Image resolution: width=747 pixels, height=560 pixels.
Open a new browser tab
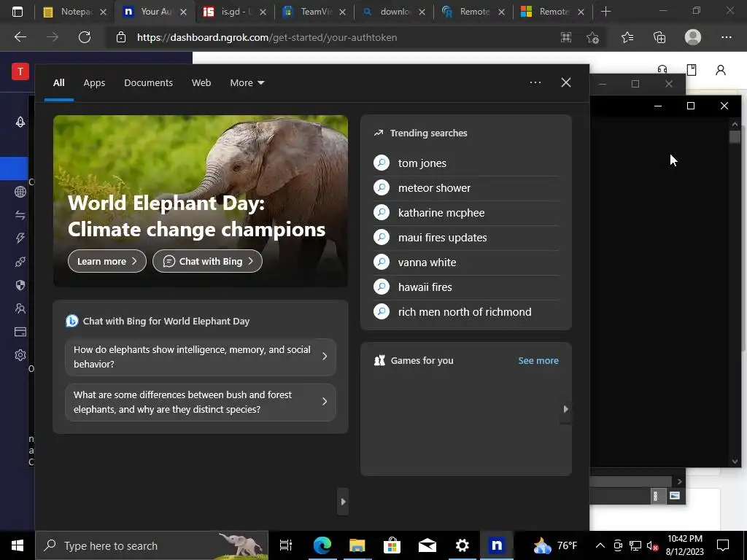(x=605, y=12)
